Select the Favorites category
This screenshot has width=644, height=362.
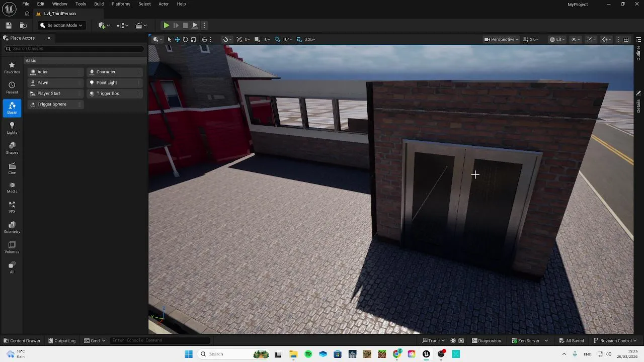[x=12, y=68]
